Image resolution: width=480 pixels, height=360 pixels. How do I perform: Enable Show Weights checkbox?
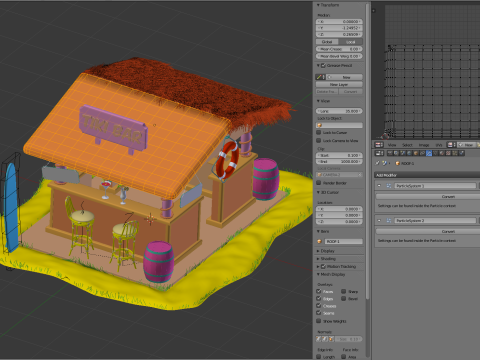319,321
